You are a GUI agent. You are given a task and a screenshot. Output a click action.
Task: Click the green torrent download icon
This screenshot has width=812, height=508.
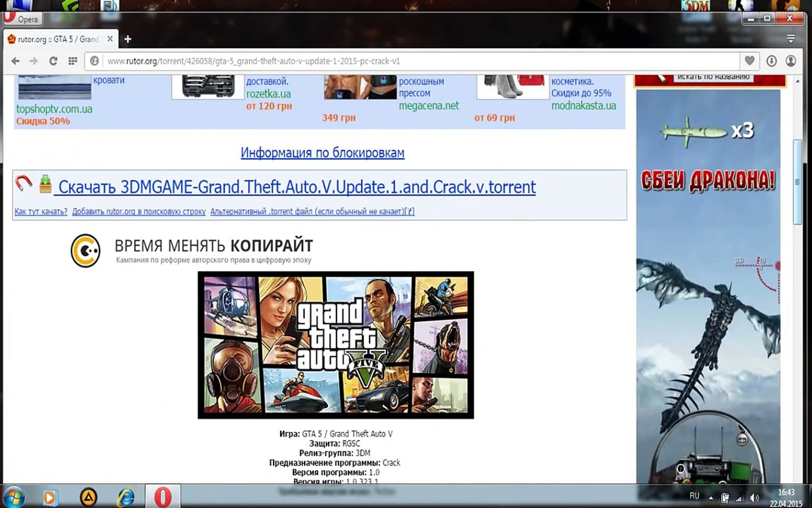tap(46, 184)
